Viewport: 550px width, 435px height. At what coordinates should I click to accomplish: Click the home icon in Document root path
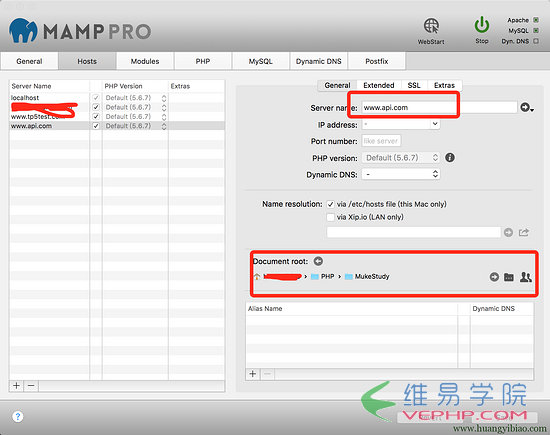257,276
